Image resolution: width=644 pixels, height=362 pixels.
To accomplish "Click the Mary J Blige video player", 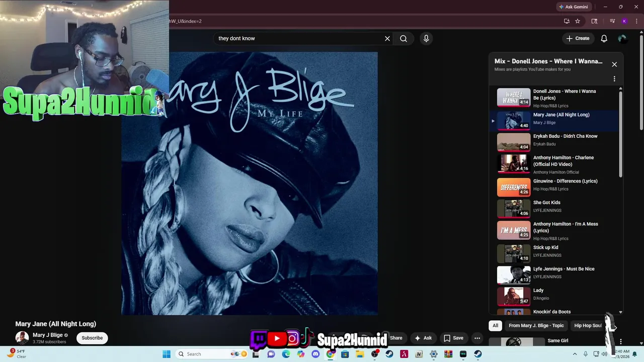I will [x=250, y=184].
